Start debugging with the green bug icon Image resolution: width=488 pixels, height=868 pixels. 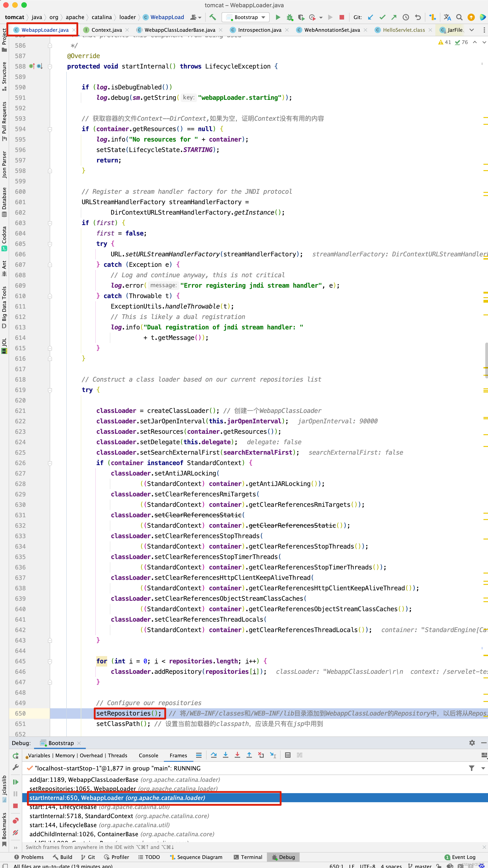(x=289, y=17)
